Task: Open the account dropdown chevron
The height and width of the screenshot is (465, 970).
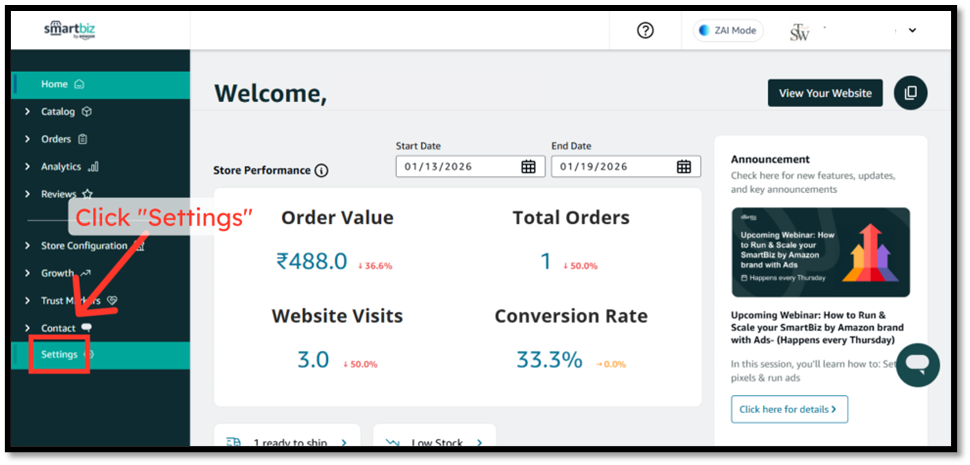Action: 912,31
